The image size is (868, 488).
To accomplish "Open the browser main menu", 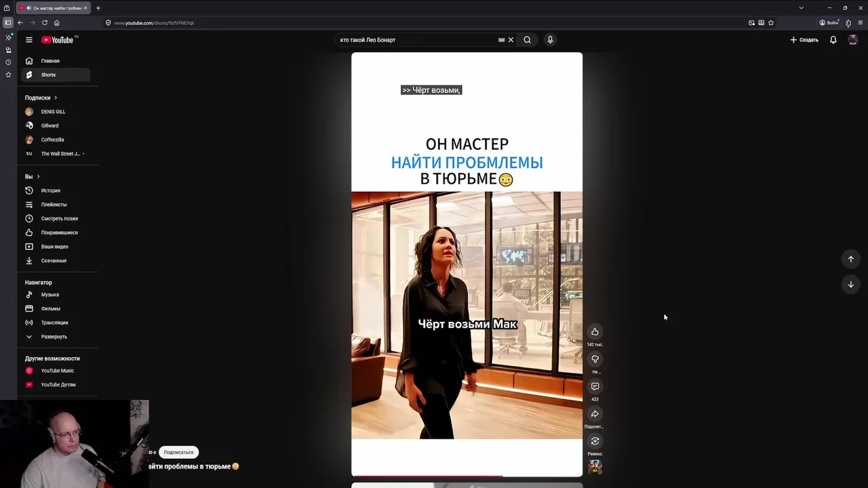I will click(x=861, y=22).
